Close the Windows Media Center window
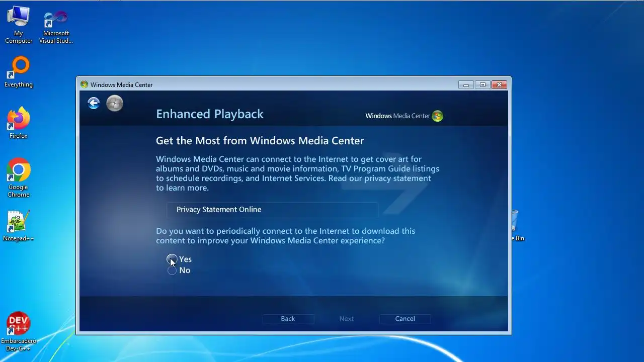This screenshot has height=362, width=644. tap(499, 84)
